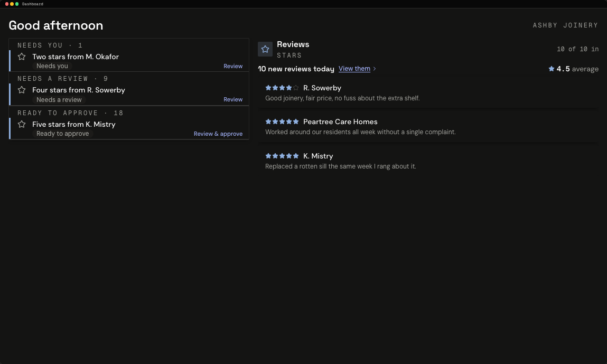Click the Good afternoon greeting heading
The width and height of the screenshot is (607, 364).
pos(56,25)
